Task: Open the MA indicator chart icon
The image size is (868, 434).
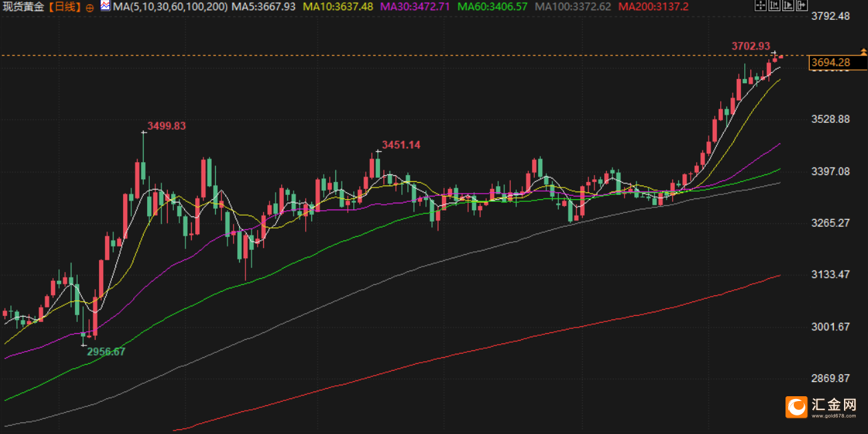Action: [105, 7]
